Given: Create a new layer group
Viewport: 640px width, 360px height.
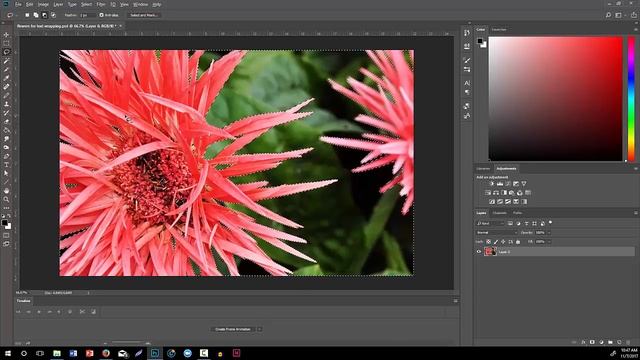Looking at the screenshot, I should [x=610, y=342].
